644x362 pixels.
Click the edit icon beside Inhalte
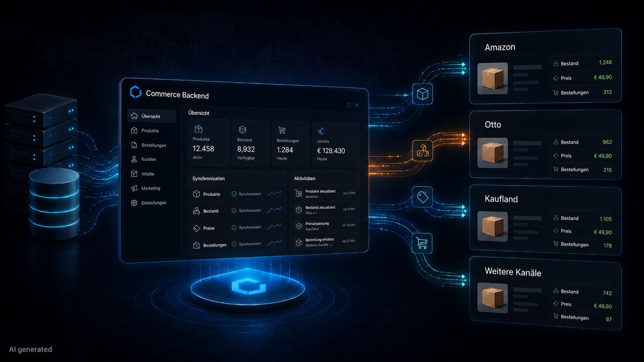pos(134,174)
